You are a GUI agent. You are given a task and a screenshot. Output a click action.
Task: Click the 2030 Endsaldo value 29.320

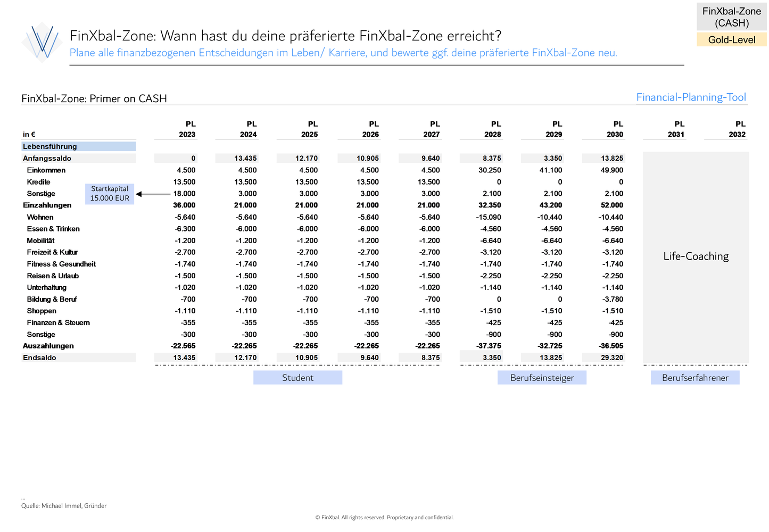[612, 358]
